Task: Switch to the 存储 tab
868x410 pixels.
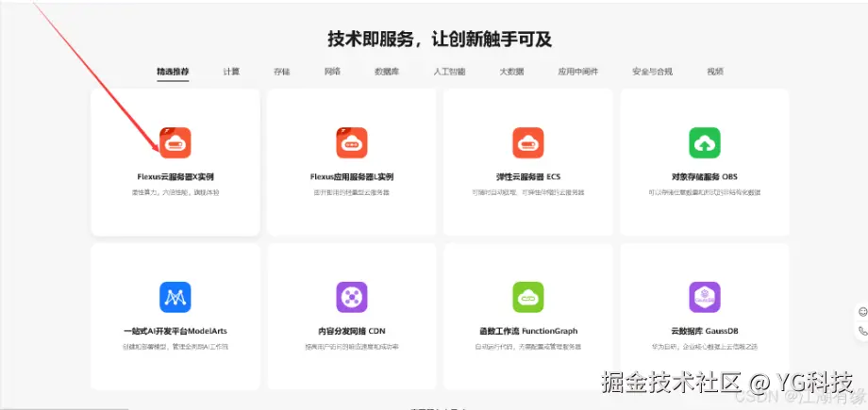Action: click(x=282, y=72)
